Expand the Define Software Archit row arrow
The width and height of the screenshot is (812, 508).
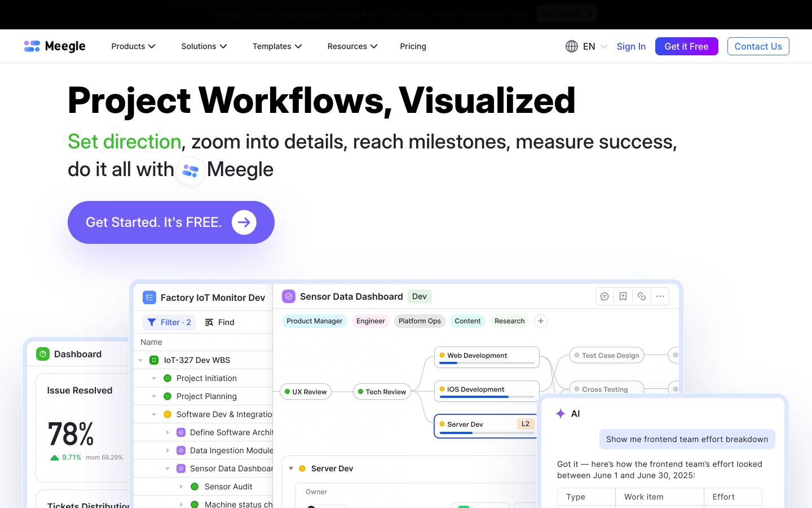167,432
